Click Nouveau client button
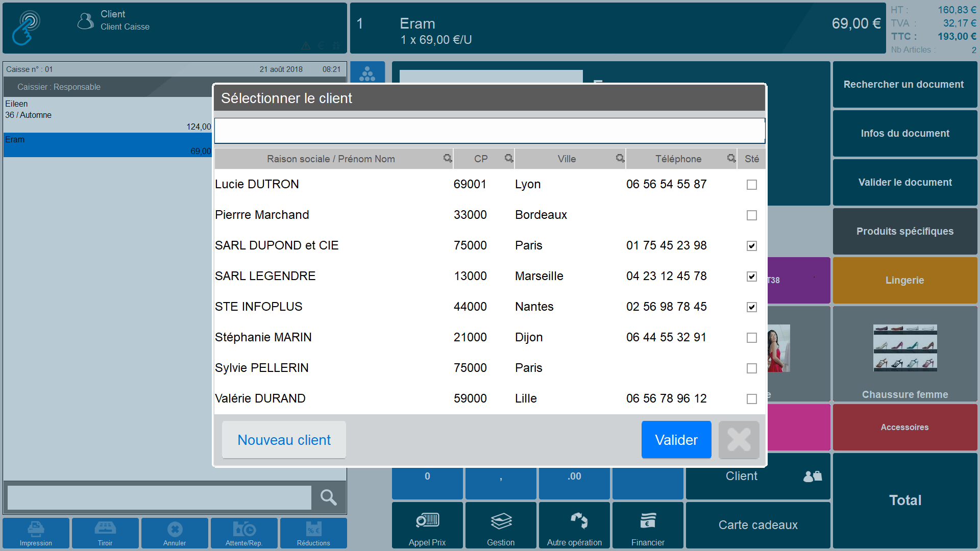 click(x=284, y=440)
